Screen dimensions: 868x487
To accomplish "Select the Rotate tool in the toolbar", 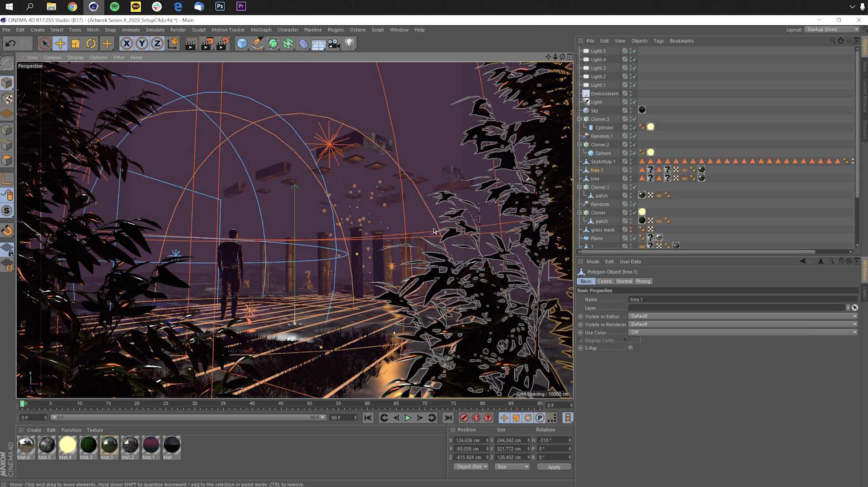I will click(x=91, y=43).
